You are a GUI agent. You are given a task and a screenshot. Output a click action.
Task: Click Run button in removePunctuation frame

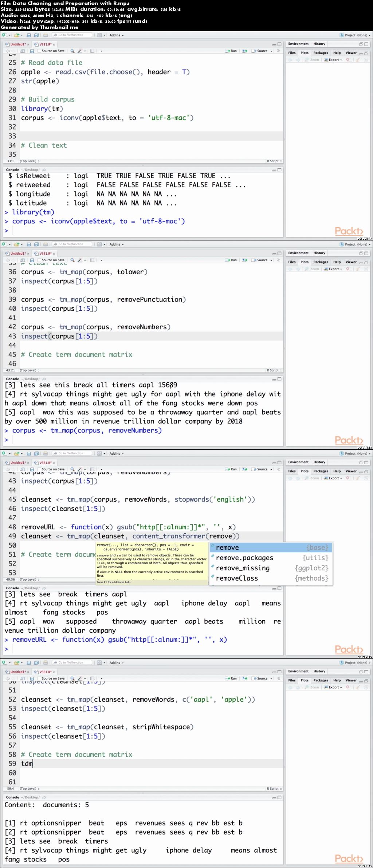click(x=231, y=260)
